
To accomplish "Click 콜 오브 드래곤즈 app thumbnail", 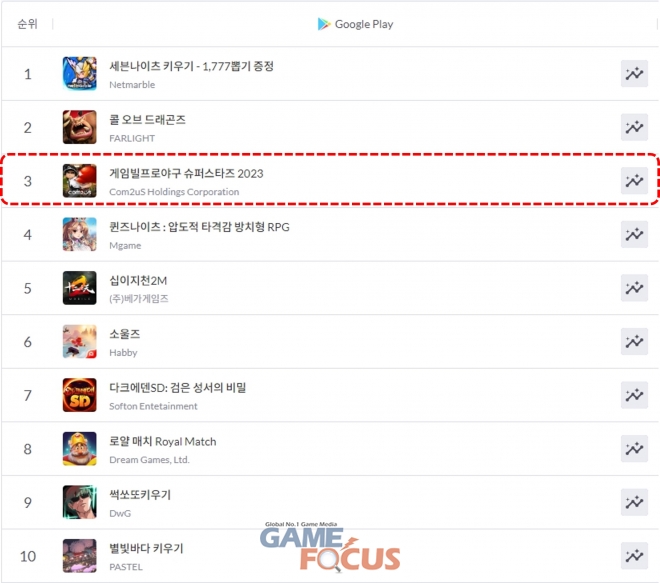I will pyautogui.click(x=80, y=127).
